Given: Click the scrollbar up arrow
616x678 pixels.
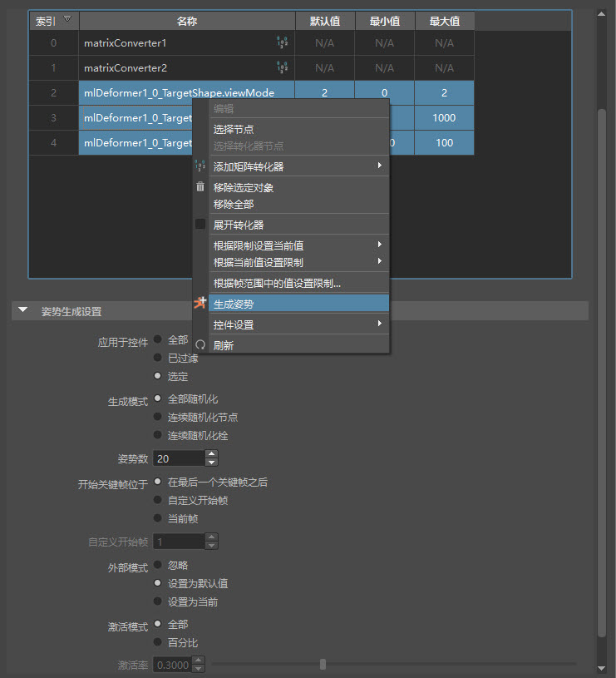Looking at the screenshot, I should pos(601,14).
